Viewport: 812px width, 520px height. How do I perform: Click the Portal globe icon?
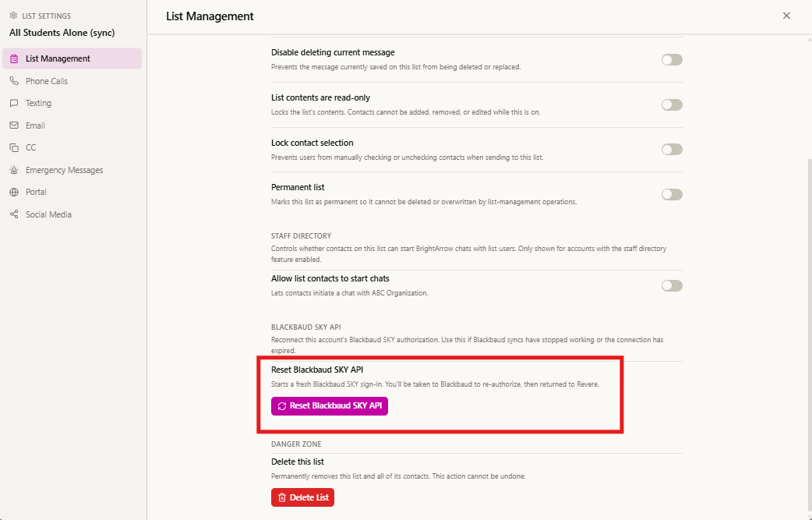[x=14, y=192]
